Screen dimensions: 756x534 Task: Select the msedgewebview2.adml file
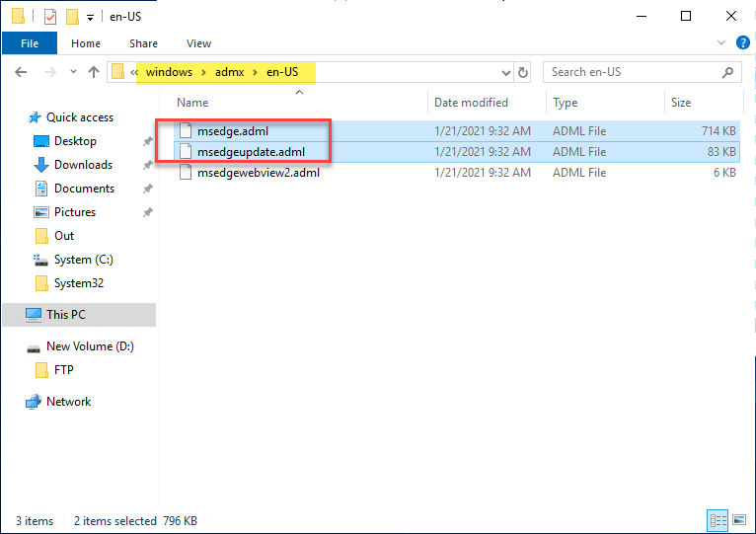tap(457, 172)
